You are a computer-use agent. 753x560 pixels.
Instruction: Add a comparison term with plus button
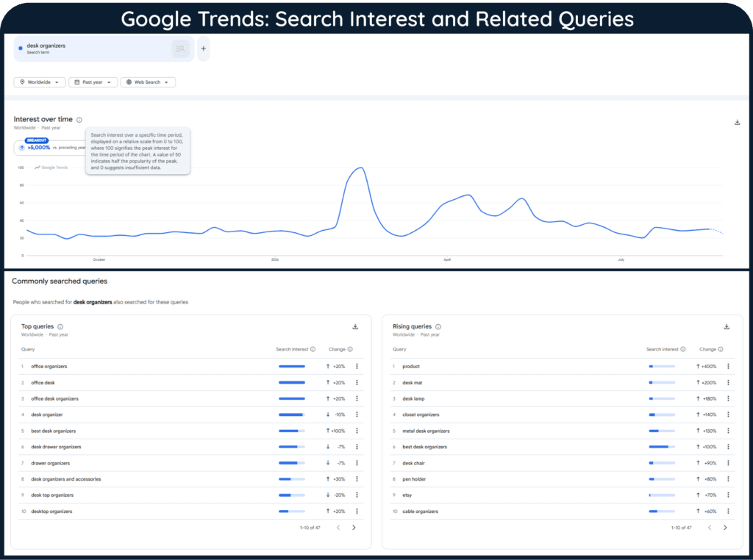coord(203,49)
